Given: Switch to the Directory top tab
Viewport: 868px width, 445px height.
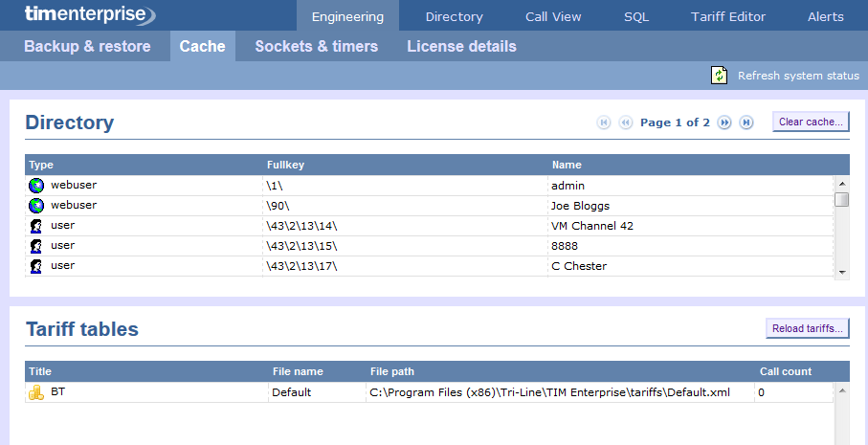Looking at the screenshot, I should [454, 16].
